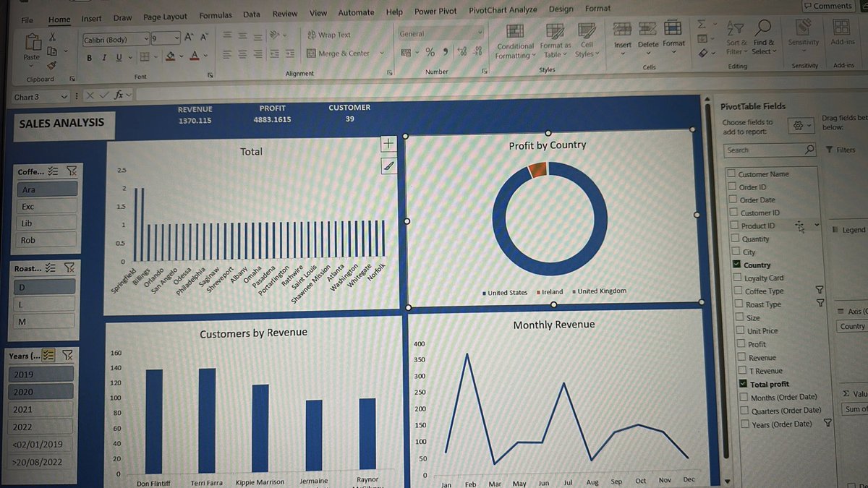Click the Chart Elements plus icon
This screenshot has height=488, width=868.
[388, 144]
